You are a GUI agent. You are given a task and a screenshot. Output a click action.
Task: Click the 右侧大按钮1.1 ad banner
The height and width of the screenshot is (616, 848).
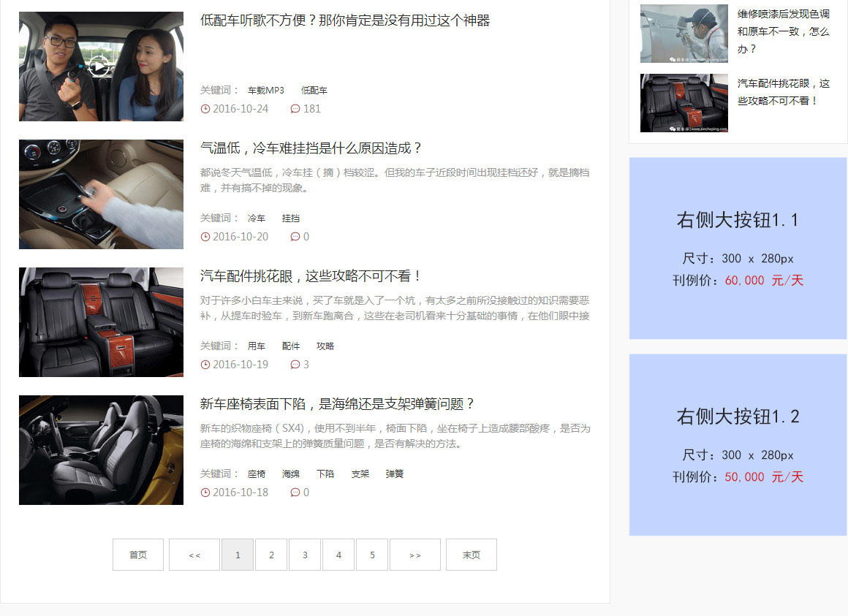738,248
